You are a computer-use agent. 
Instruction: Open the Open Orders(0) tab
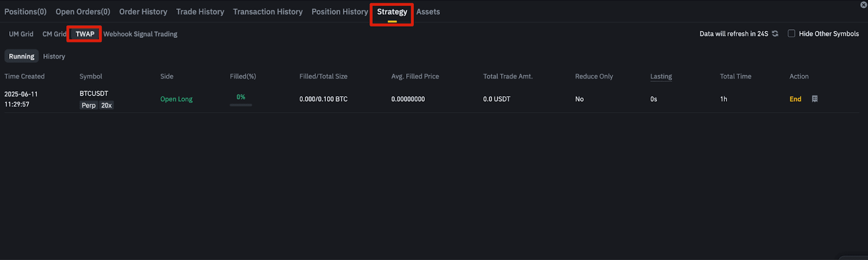click(x=83, y=11)
